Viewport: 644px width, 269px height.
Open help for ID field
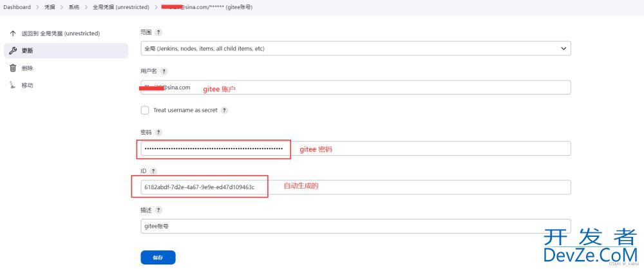153,171
